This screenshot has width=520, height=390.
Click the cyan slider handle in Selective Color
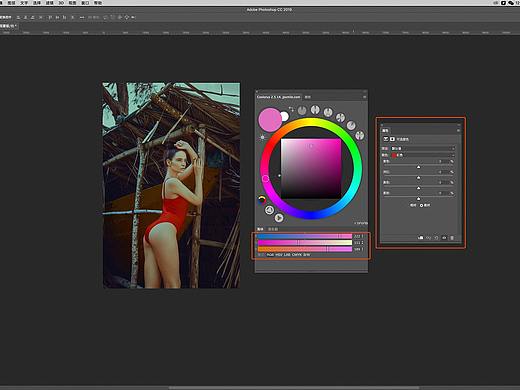419,167
